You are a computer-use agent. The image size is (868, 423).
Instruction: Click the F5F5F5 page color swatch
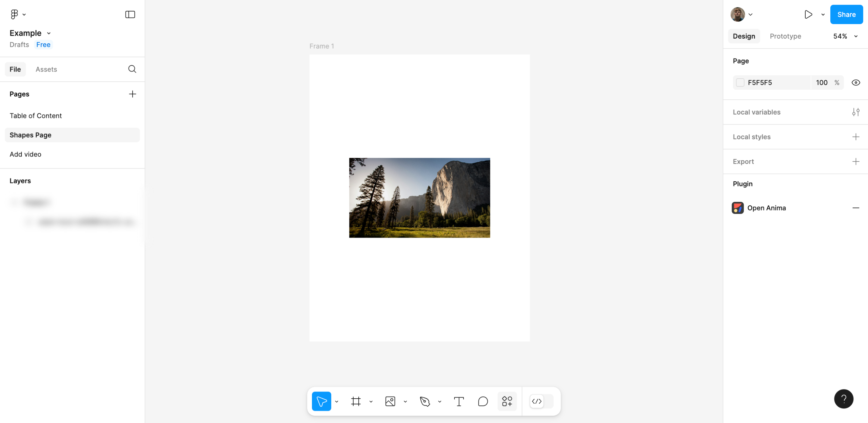pos(740,83)
